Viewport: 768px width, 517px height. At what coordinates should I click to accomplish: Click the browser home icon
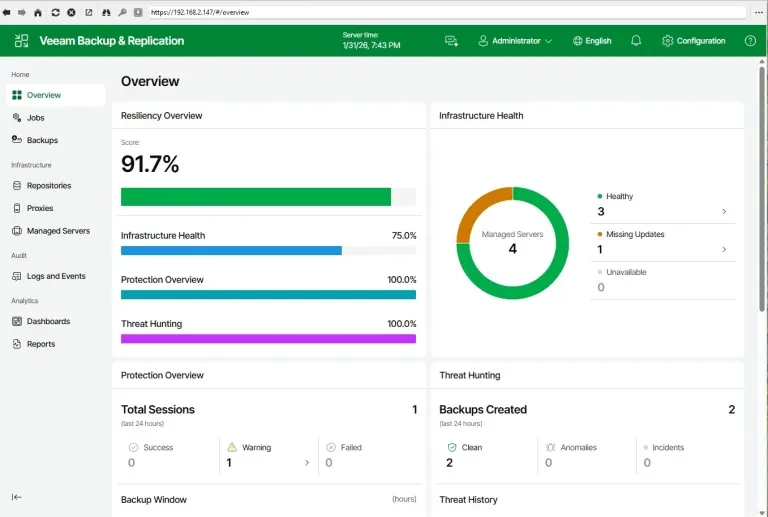point(38,12)
